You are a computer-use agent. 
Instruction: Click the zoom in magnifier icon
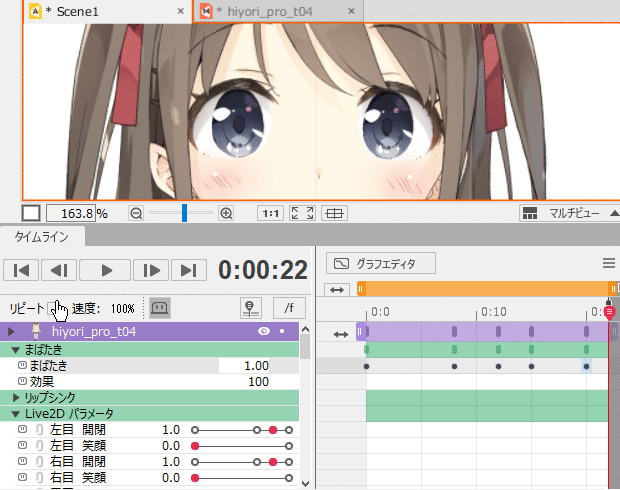226,213
